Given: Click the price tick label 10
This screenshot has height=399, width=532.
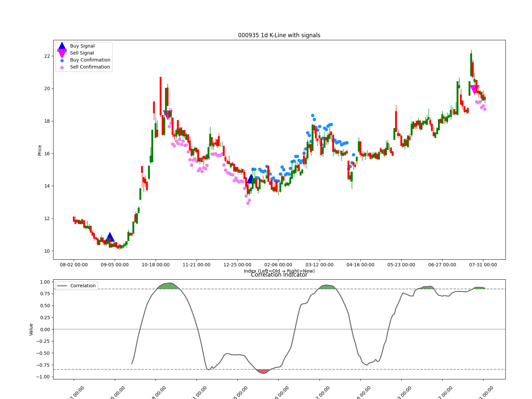Looking at the screenshot, I should 47,251.
